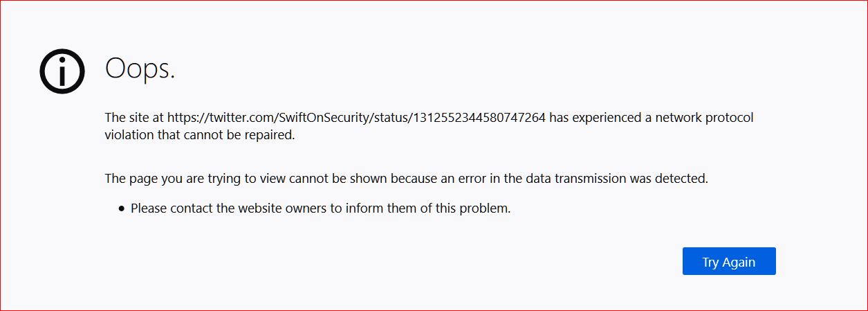Click "The site at" at paragraph start
Viewport: 868px width, 311px height.
coord(134,118)
